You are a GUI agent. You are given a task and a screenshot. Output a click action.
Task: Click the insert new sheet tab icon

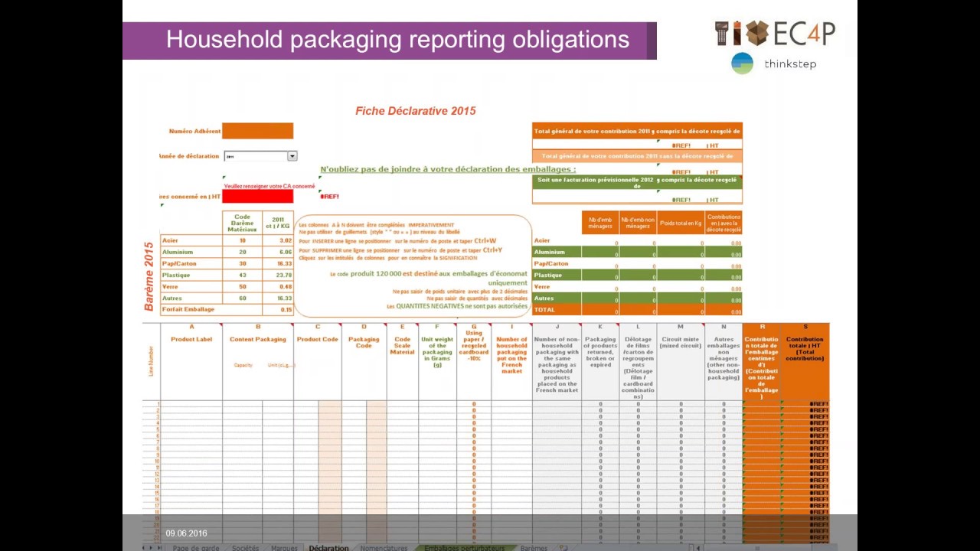tap(563, 548)
